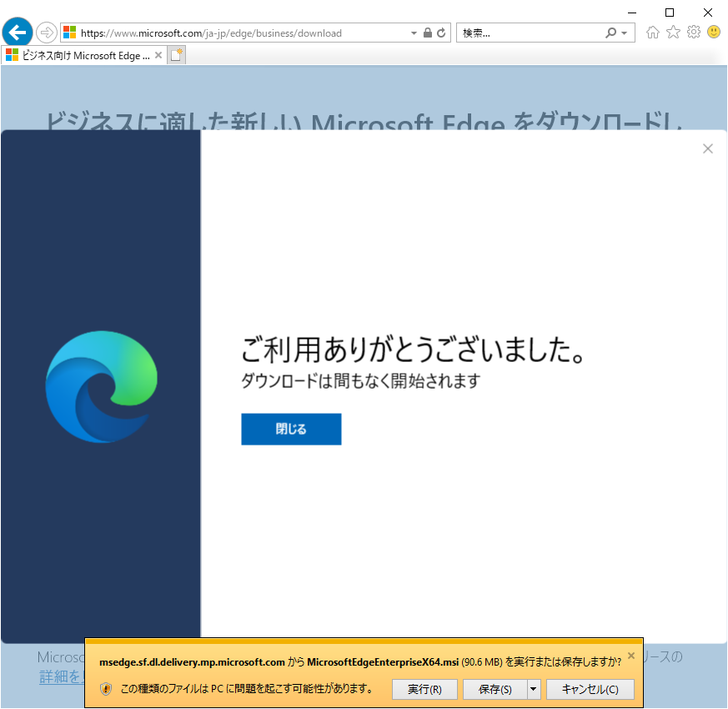Expand the address bar autocomplete dropdown
The image size is (728, 709).
click(414, 33)
